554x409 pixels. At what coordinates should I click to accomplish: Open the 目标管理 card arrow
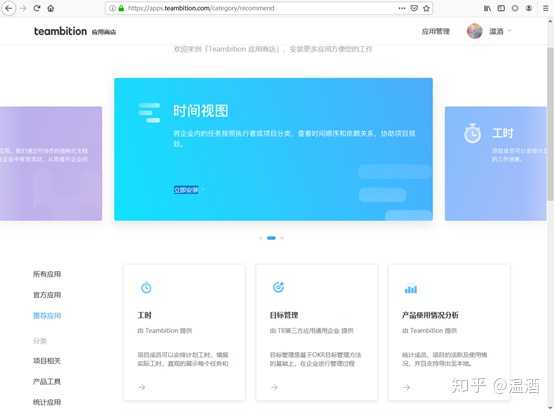pyautogui.click(x=274, y=387)
